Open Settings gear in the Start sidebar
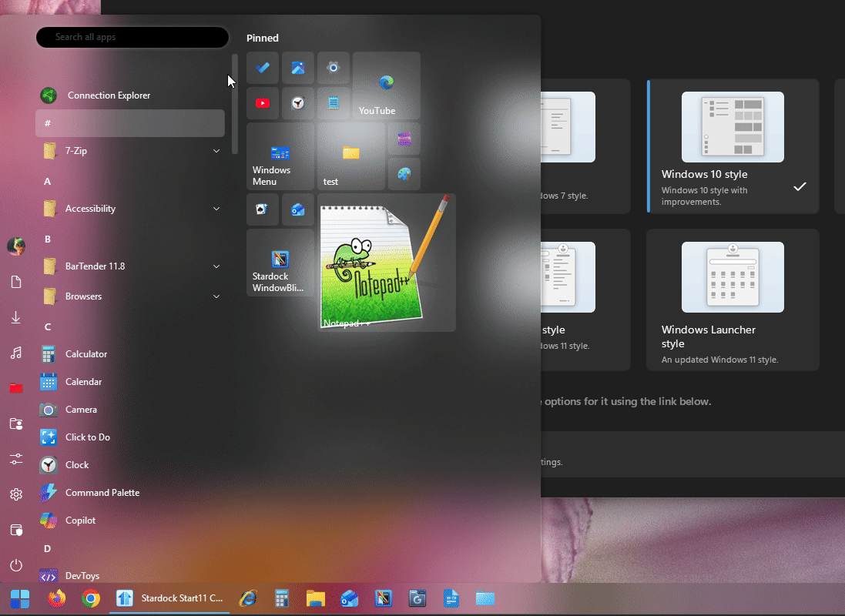Image resolution: width=845 pixels, height=616 pixels. (16, 494)
